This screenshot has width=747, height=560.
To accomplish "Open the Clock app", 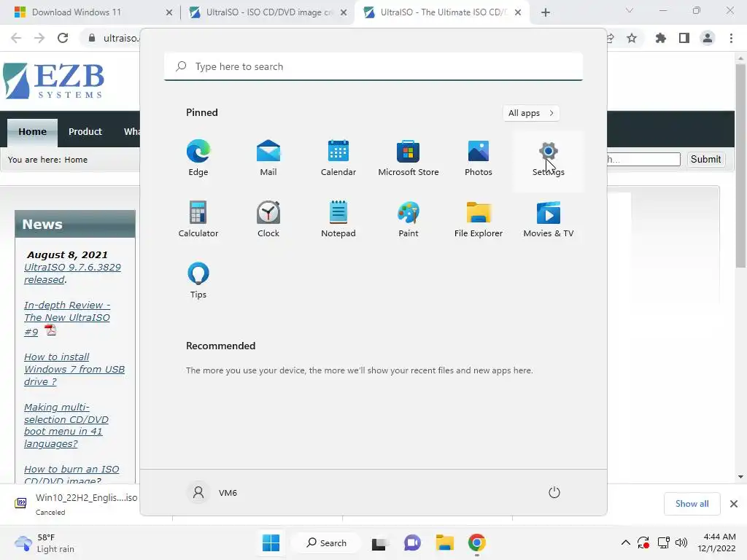I will (x=268, y=219).
